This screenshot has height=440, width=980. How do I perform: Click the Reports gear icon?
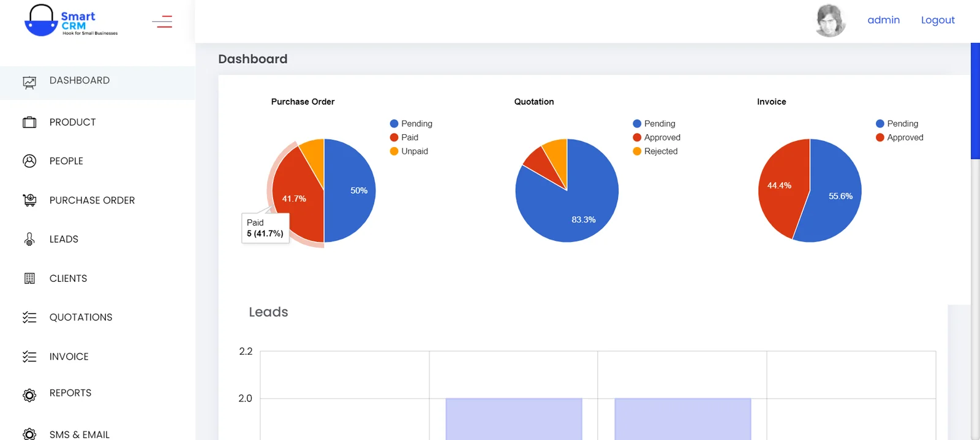[x=29, y=395]
